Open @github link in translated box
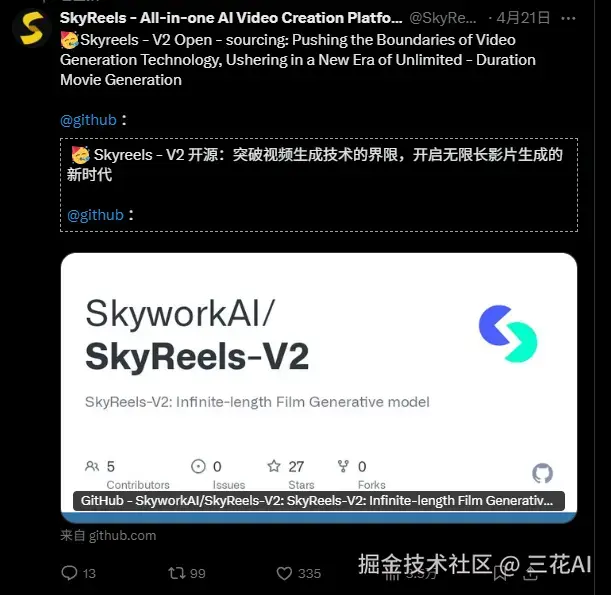 (95, 215)
